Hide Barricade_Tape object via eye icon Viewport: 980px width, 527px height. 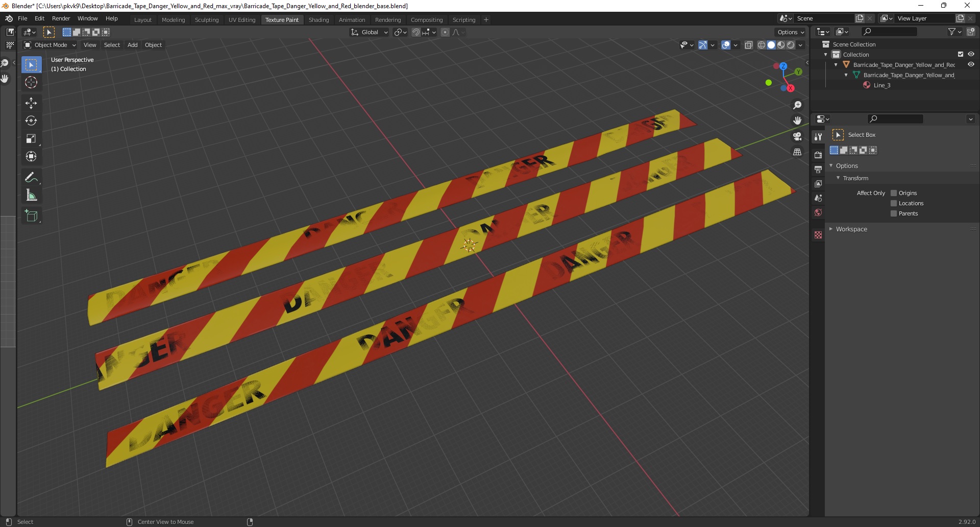tap(971, 64)
